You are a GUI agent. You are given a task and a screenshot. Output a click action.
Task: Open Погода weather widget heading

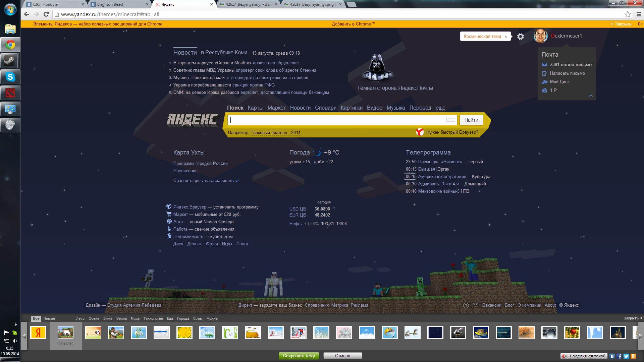pyautogui.click(x=300, y=153)
